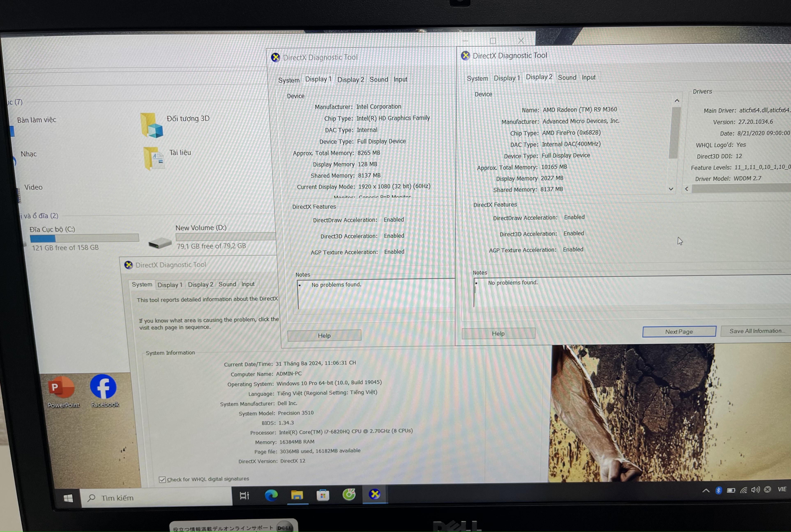Select Sound tab in middle DirectX window

click(378, 79)
